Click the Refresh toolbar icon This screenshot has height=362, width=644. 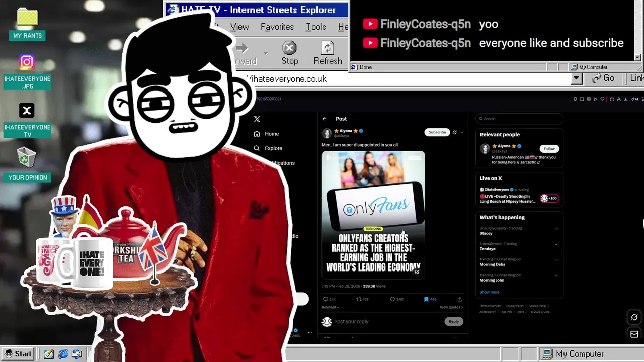click(328, 48)
